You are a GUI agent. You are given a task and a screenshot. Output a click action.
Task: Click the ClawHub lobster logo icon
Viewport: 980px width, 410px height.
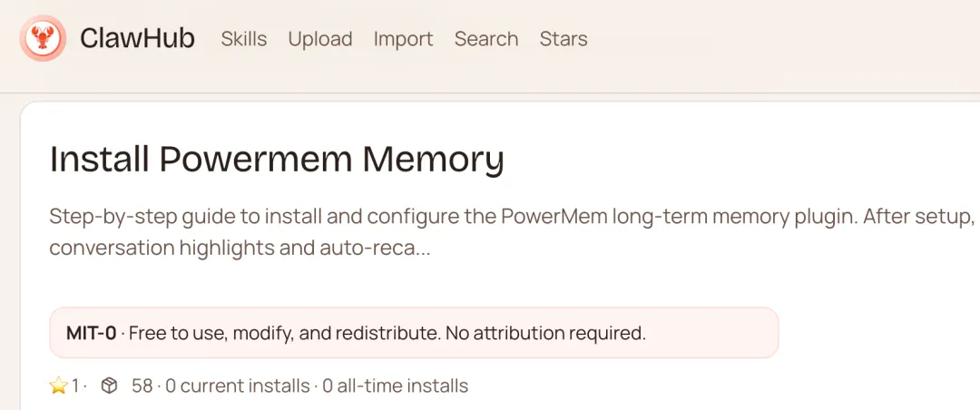click(42, 39)
